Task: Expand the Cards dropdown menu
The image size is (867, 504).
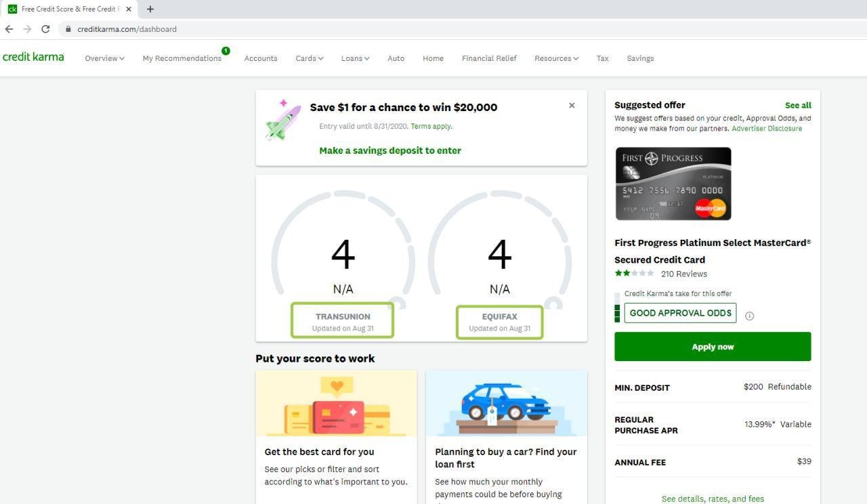Action: [x=310, y=58]
